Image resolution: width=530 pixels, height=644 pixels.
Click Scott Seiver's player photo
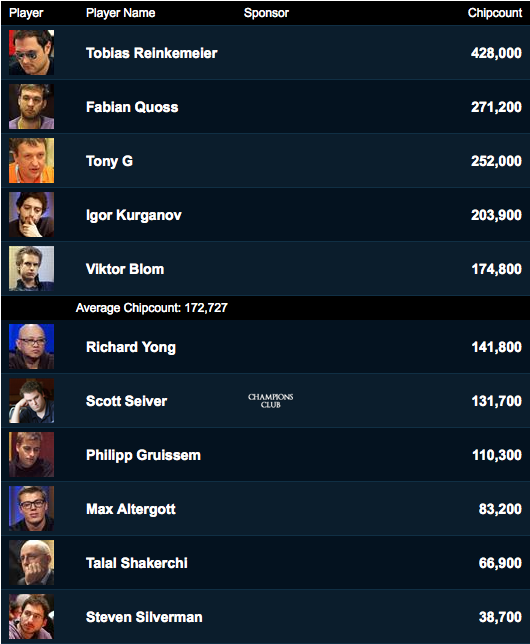pos(31,401)
